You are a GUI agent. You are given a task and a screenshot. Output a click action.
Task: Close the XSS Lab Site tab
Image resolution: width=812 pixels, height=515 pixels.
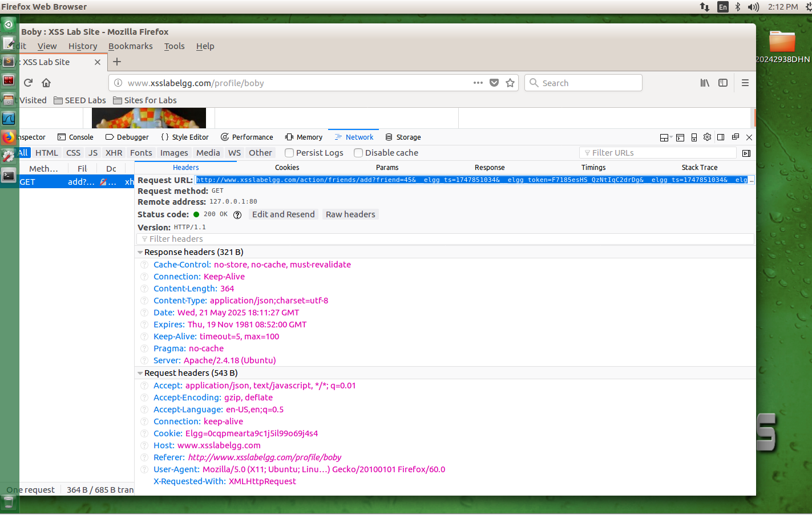(x=98, y=62)
